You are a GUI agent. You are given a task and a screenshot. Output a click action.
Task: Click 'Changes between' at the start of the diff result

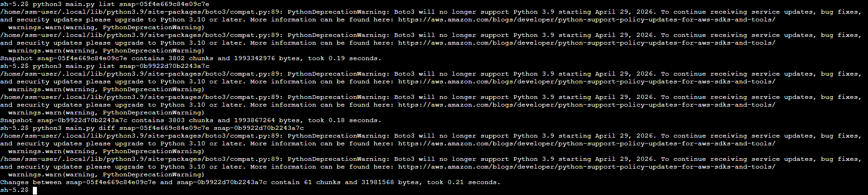tap(31, 182)
